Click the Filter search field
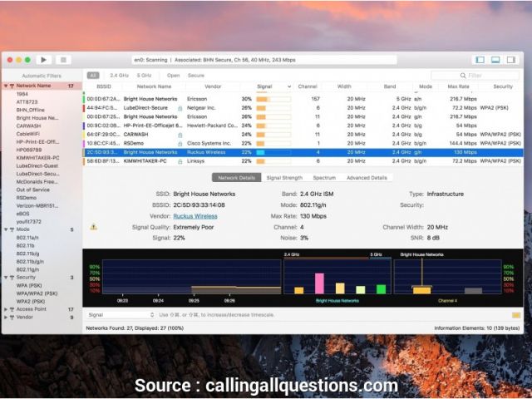532x399 pixels. pos(490,75)
